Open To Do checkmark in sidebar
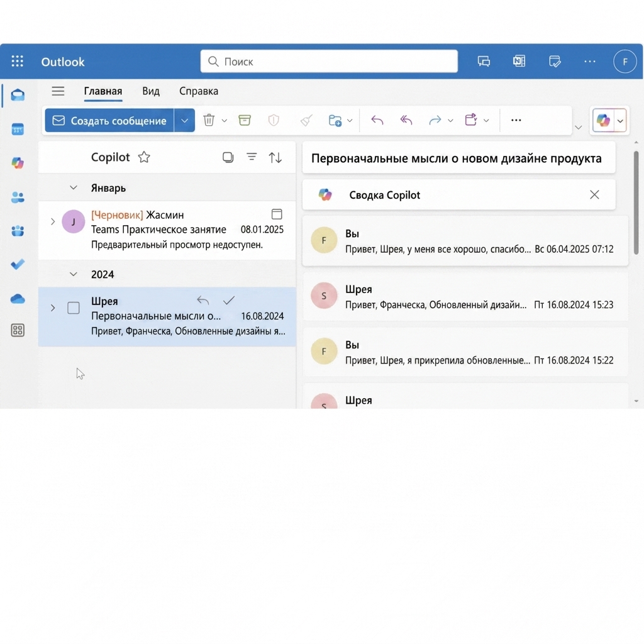The height and width of the screenshot is (644, 644). pos(18,264)
